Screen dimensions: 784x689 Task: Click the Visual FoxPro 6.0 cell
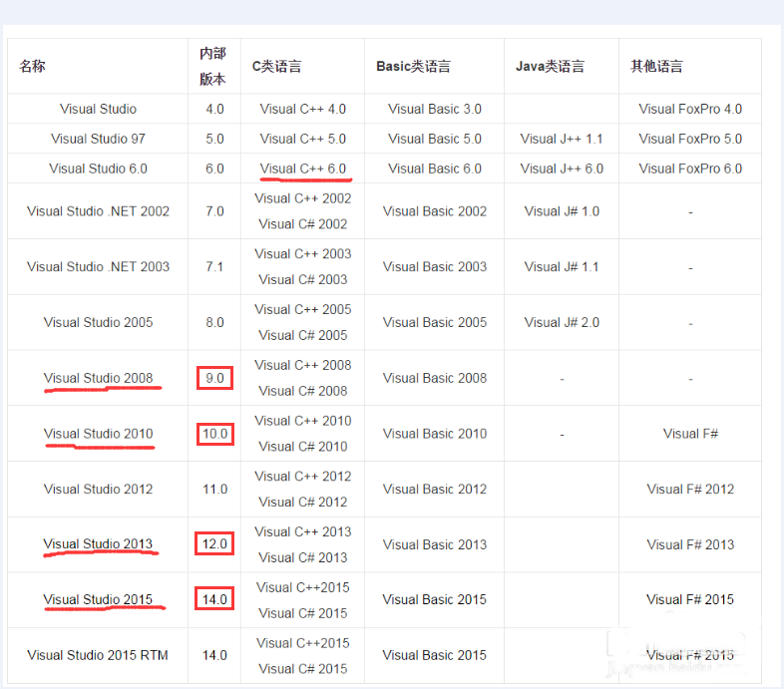(690, 169)
